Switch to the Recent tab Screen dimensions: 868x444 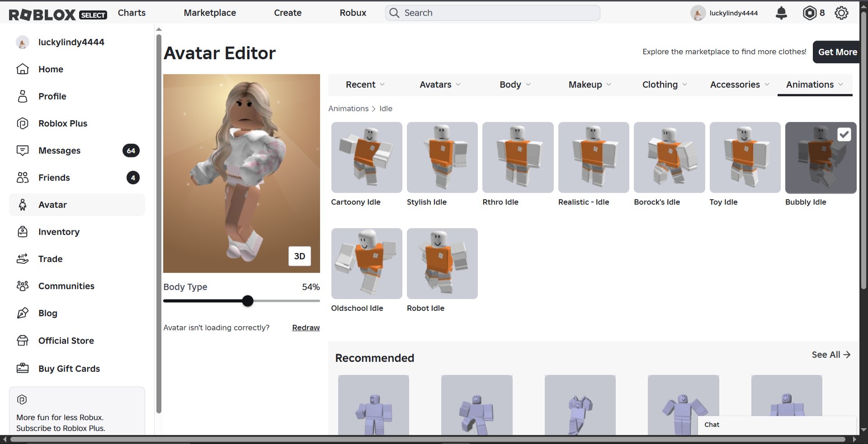pos(365,84)
